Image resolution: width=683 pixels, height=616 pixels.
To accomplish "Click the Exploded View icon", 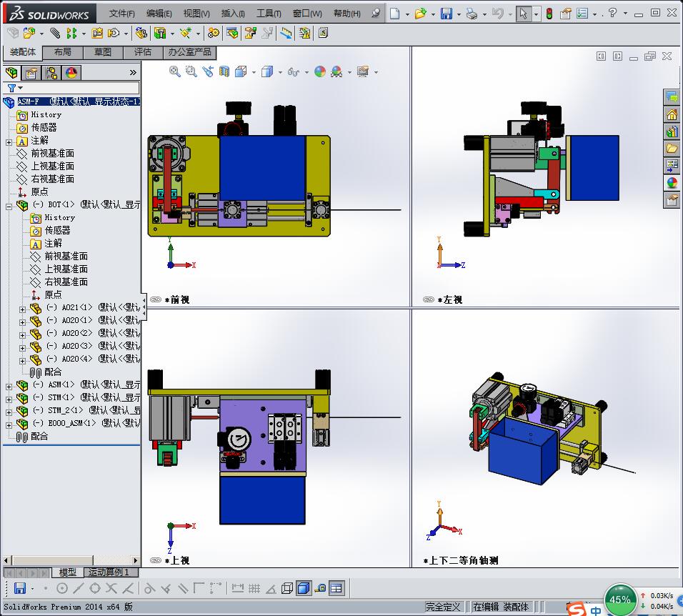I will point(250,33).
